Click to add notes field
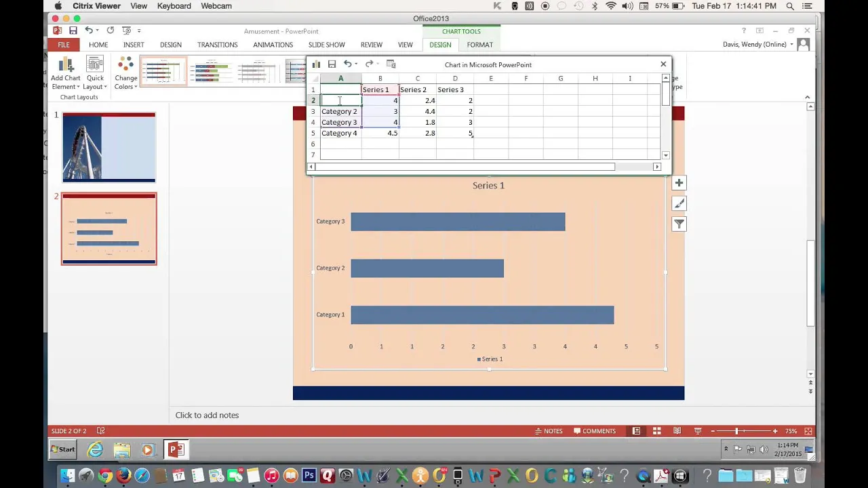The image size is (868, 488). [207, 415]
